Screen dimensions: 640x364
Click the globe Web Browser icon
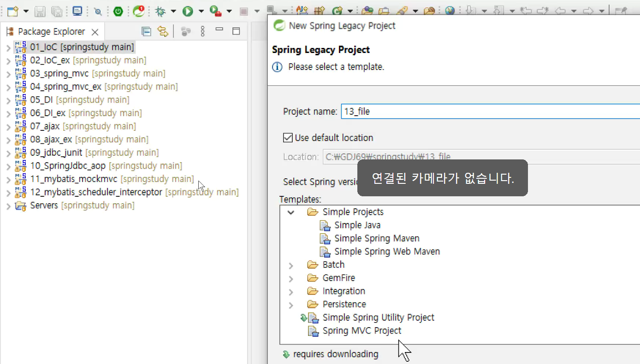pyautogui.click(x=450, y=11)
